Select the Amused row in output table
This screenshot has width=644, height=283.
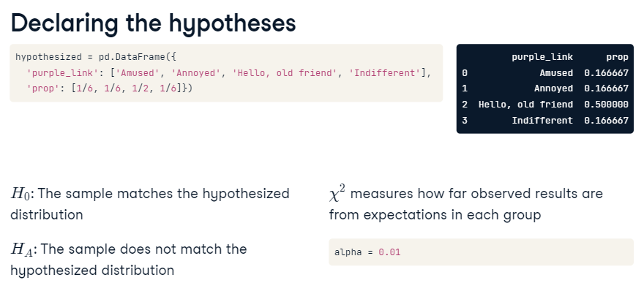545,73
